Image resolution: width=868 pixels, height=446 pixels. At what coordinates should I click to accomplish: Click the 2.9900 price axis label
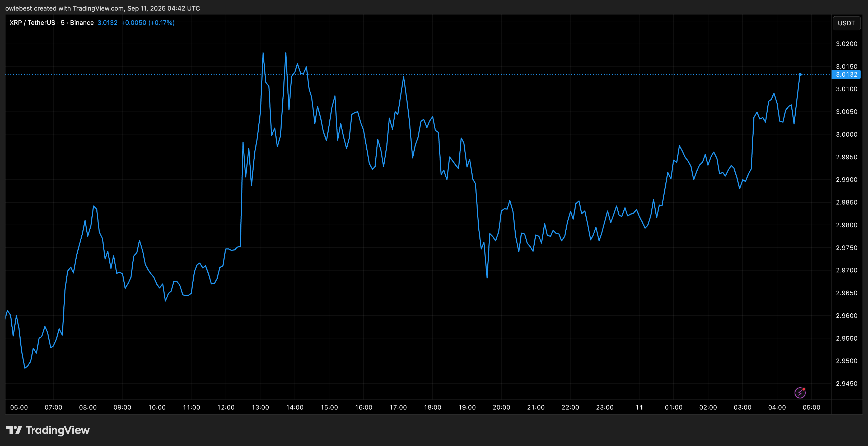click(x=846, y=180)
